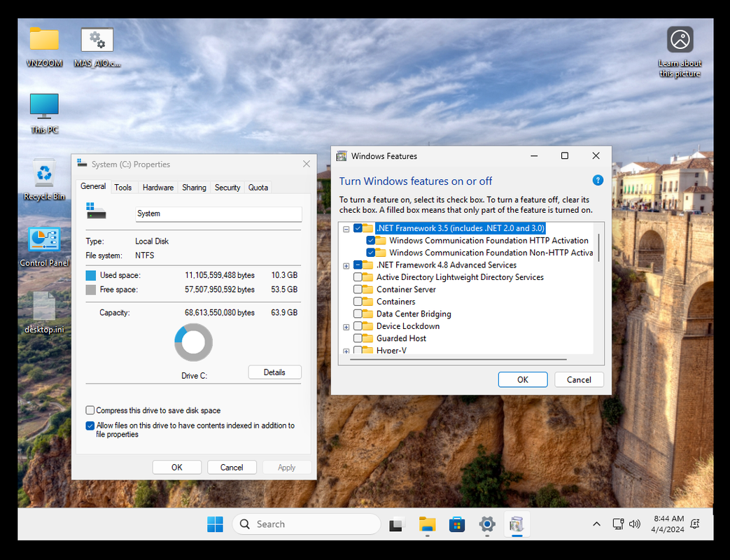Expand the Device Lockdown tree node

click(346, 327)
